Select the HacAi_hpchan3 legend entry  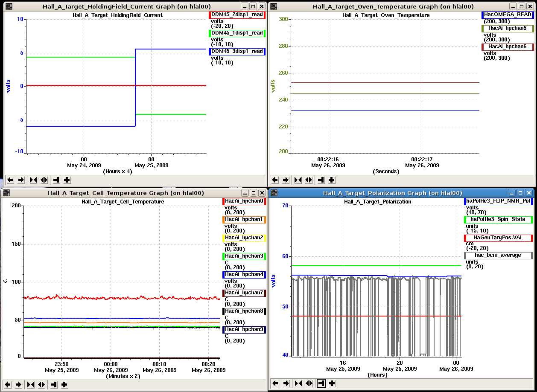coord(244,256)
